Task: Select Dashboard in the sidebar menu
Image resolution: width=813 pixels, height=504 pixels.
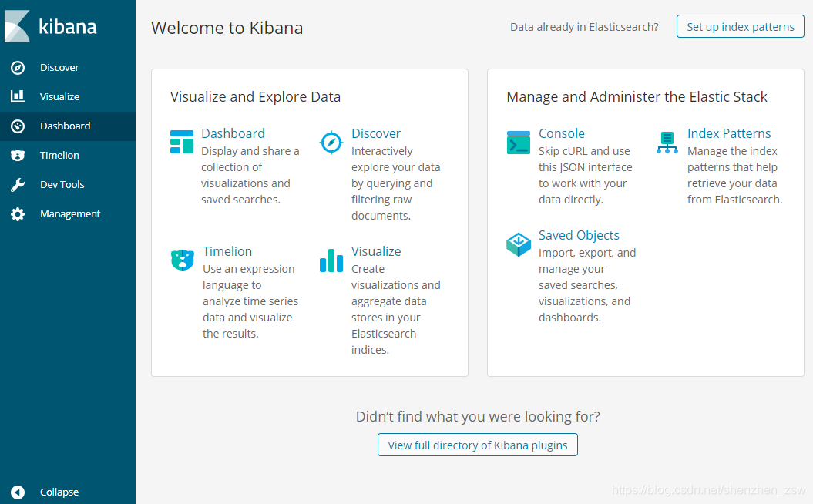Action: tap(66, 126)
